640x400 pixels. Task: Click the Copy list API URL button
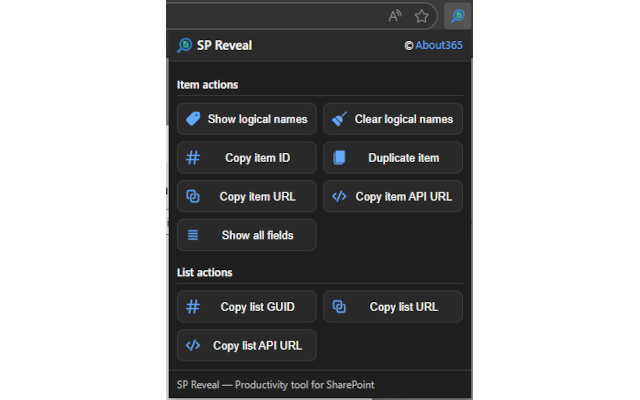coord(247,345)
